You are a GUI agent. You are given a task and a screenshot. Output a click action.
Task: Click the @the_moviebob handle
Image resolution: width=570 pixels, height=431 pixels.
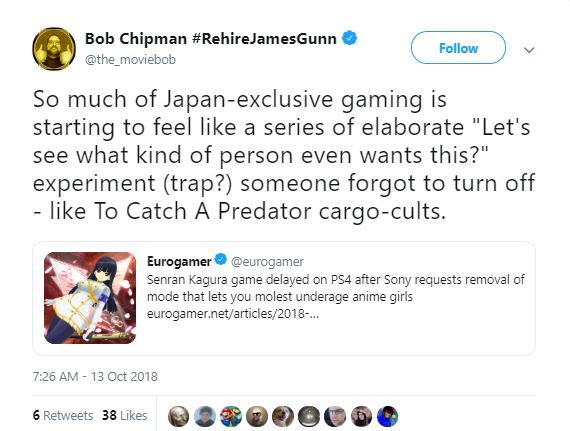coord(130,59)
